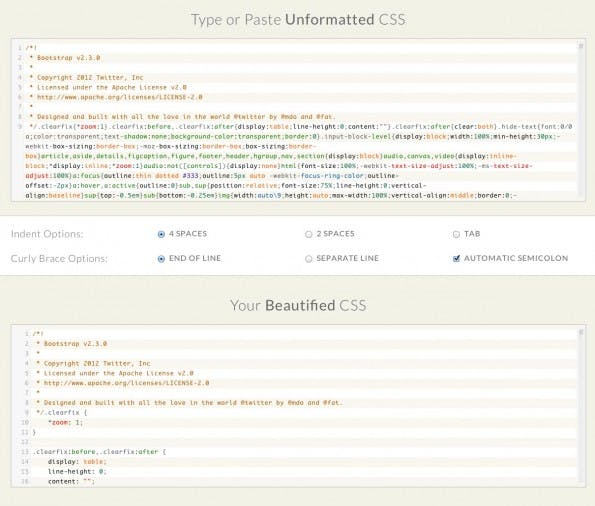The image size is (595, 506).
Task: Click the apache.org license URL in the input editor
Action: 120,97
